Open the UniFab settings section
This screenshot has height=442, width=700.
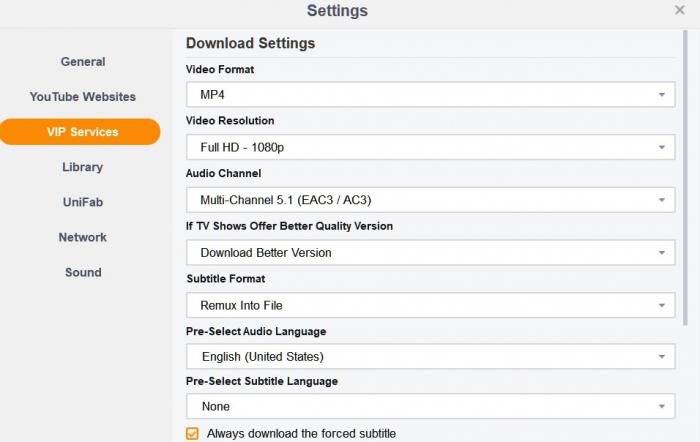[x=82, y=202]
